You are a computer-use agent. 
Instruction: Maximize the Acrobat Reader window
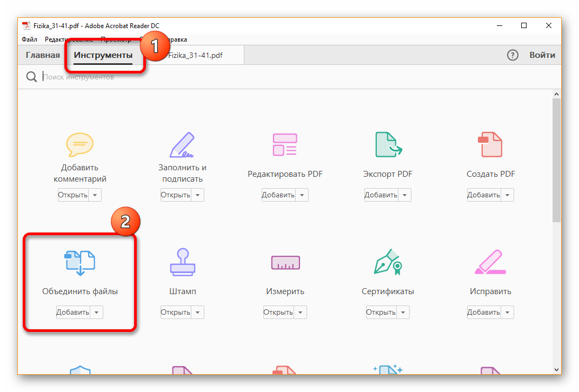[x=524, y=25]
